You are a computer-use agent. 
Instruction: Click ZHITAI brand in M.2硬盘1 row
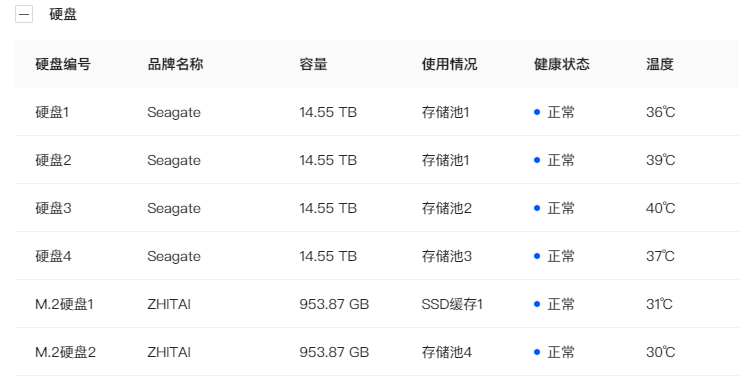point(169,304)
